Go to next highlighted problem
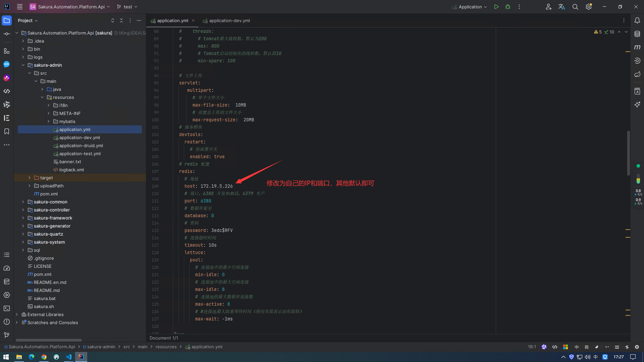Viewport: 644px width, 362px height. pos(626,32)
